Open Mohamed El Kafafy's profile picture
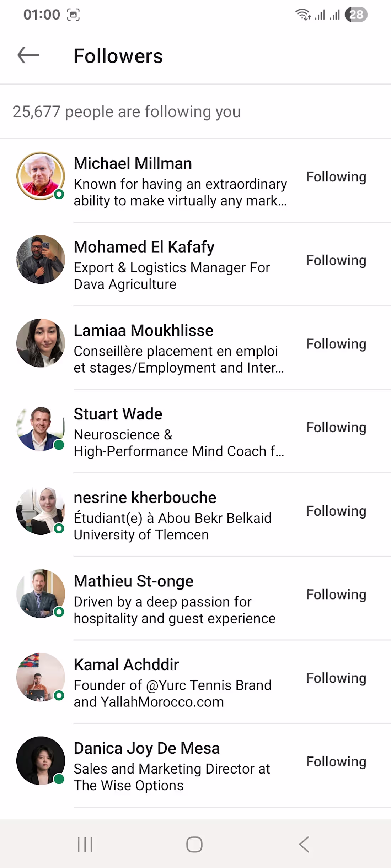This screenshot has width=391, height=868. point(41,260)
